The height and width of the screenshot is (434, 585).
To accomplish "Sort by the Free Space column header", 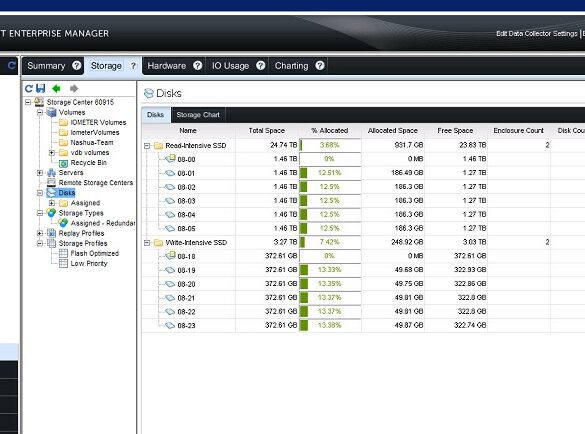I will pos(456,131).
